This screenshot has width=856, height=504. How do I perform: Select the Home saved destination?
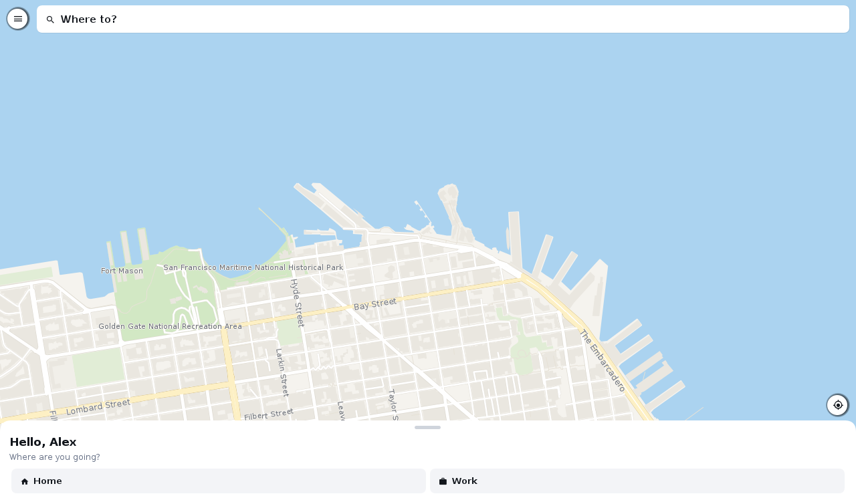[219, 481]
